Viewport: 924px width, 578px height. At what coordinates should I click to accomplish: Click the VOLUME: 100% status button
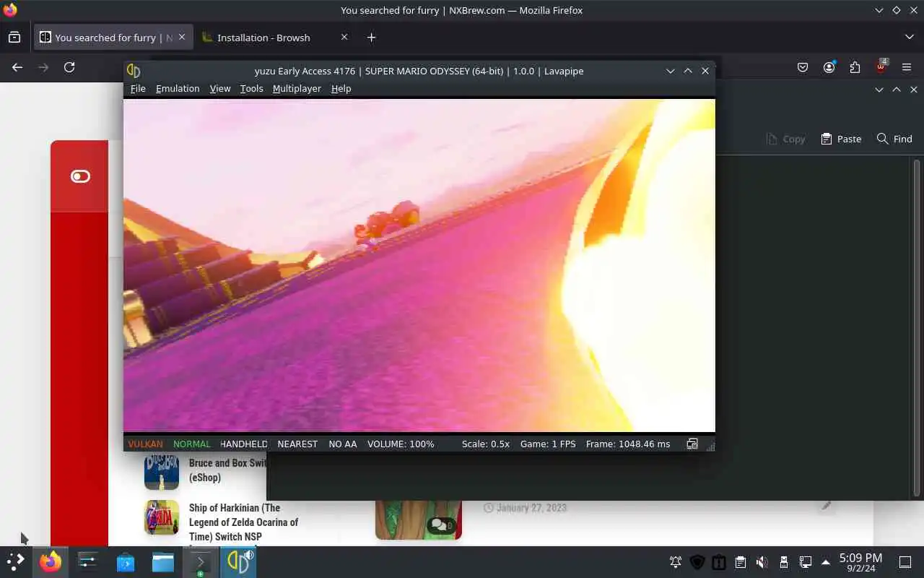point(401,444)
